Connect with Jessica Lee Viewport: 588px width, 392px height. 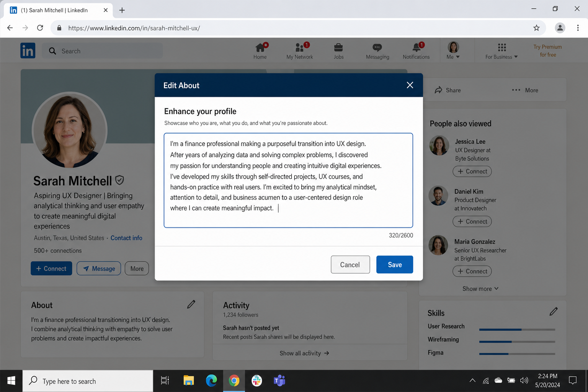pos(472,171)
